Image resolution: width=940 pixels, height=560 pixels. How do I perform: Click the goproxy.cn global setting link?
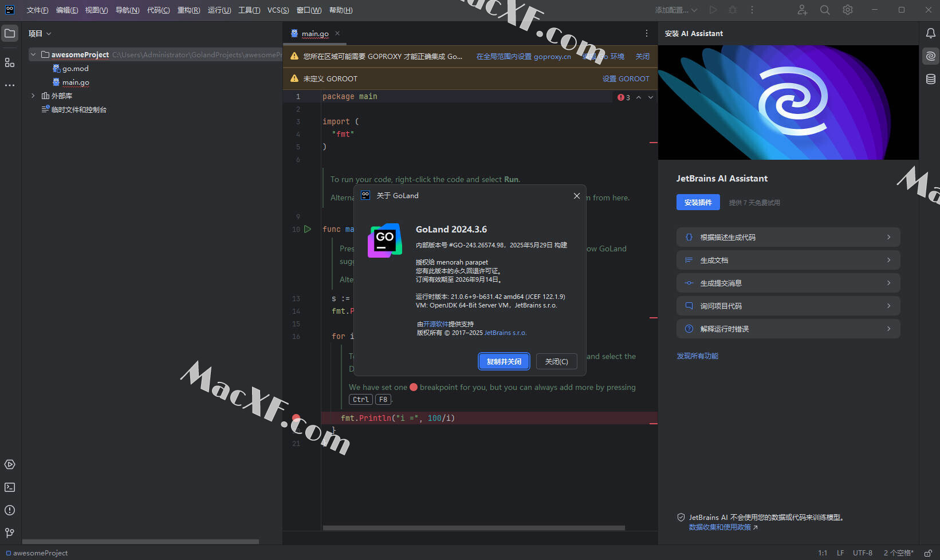pyautogui.click(x=524, y=56)
